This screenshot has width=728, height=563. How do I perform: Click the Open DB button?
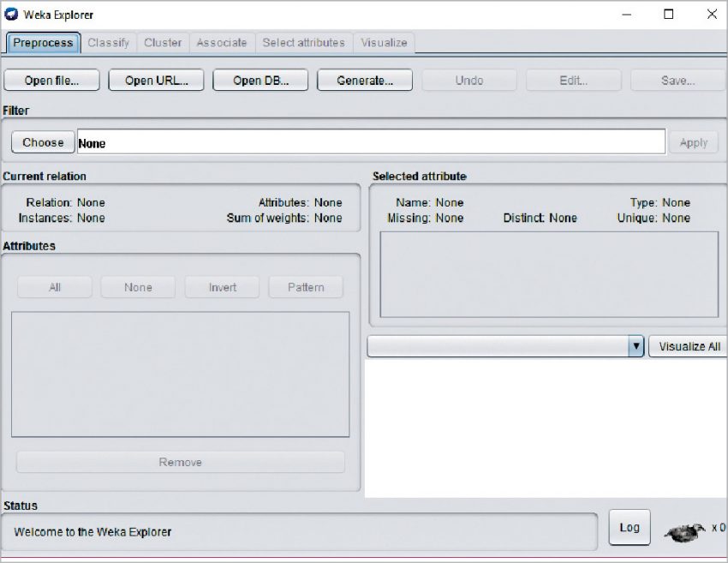[260, 80]
